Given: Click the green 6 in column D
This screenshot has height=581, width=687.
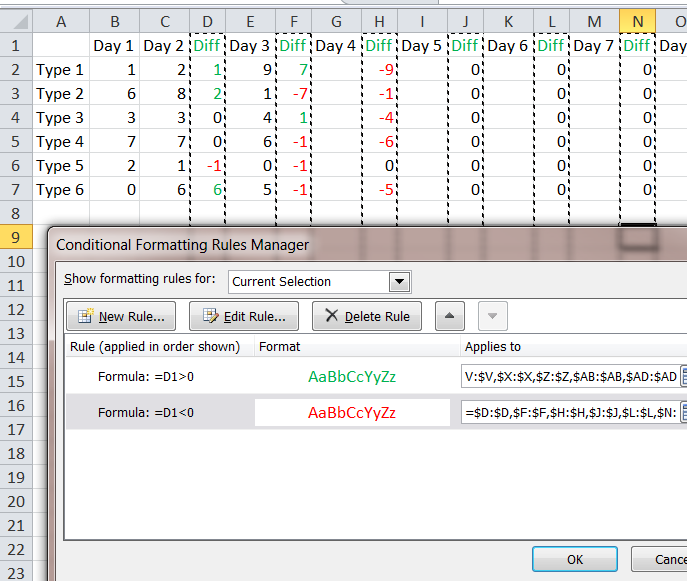Looking at the screenshot, I should coord(207,190).
